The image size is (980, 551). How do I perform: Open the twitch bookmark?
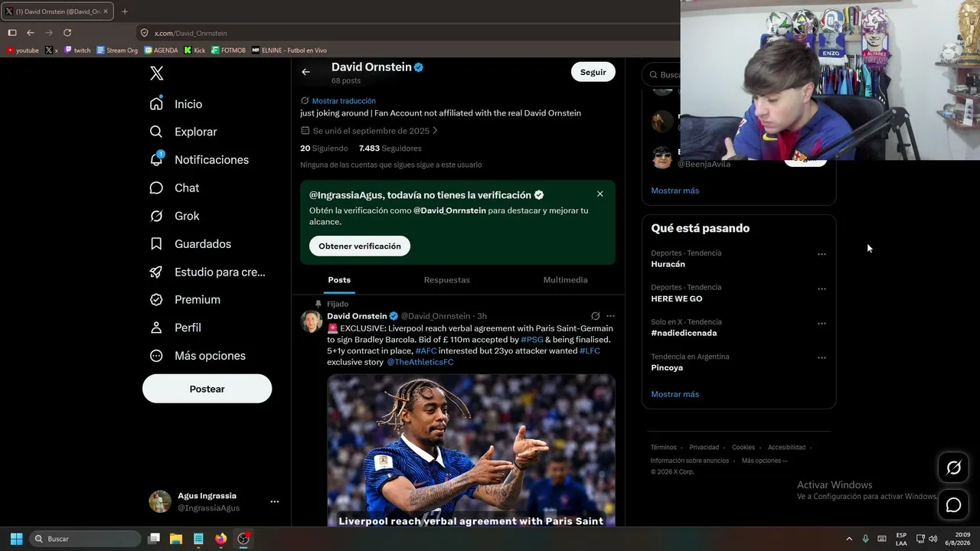coord(77,51)
